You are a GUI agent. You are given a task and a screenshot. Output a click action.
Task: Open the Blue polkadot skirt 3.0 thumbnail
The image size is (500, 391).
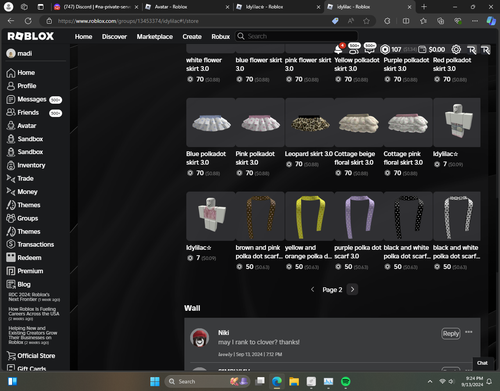tap(211, 123)
